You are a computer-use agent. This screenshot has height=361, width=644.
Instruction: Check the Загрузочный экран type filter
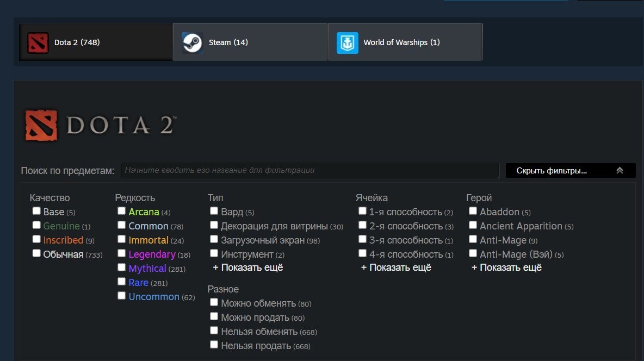pos(214,239)
